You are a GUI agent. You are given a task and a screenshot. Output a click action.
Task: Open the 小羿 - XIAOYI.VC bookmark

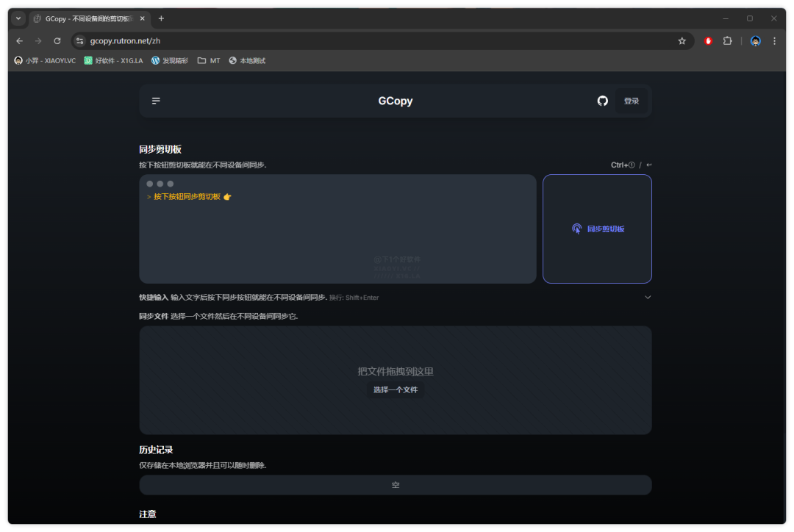(x=45, y=61)
